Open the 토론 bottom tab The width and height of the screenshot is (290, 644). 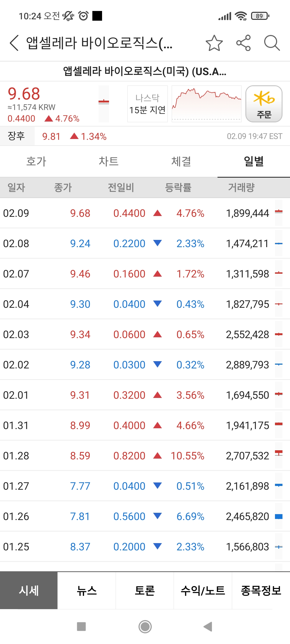(x=145, y=590)
